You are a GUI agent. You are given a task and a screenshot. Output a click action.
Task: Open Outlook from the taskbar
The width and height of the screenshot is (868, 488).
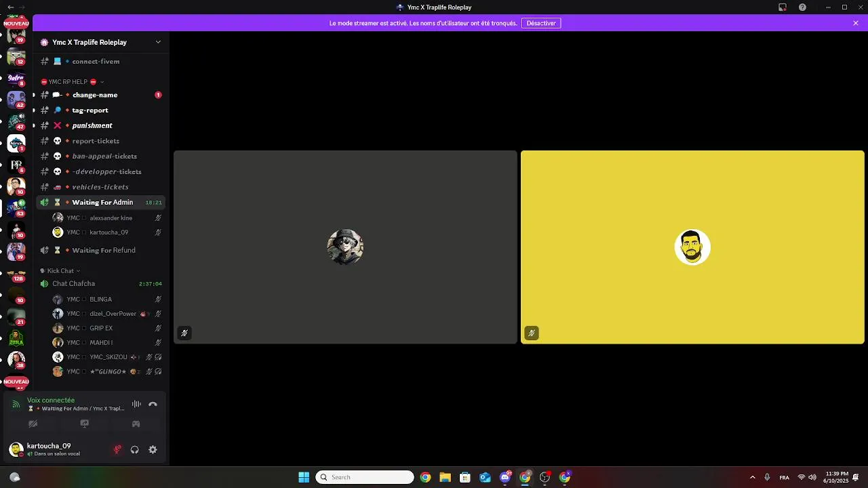coord(485,477)
